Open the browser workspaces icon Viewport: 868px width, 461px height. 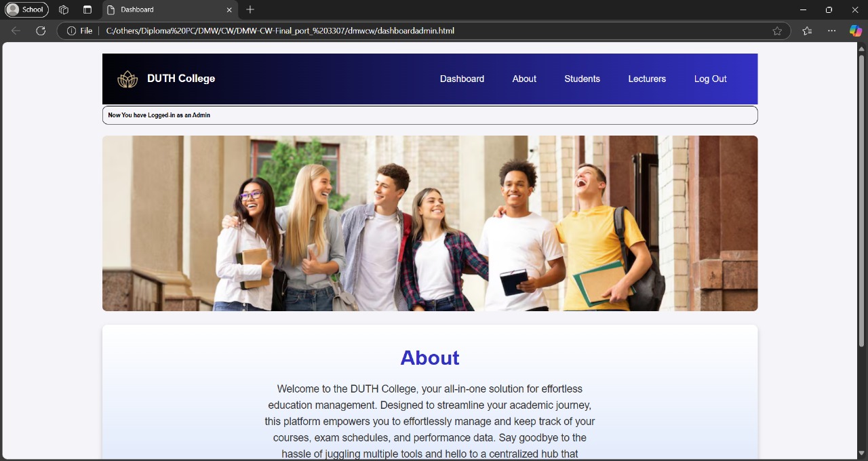[x=64, y=9]
